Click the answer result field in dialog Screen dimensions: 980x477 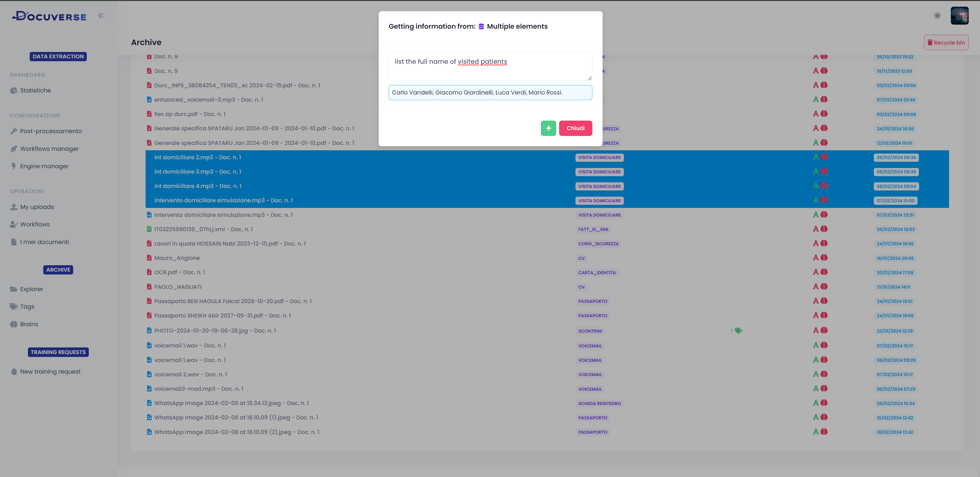coord(490,92)
